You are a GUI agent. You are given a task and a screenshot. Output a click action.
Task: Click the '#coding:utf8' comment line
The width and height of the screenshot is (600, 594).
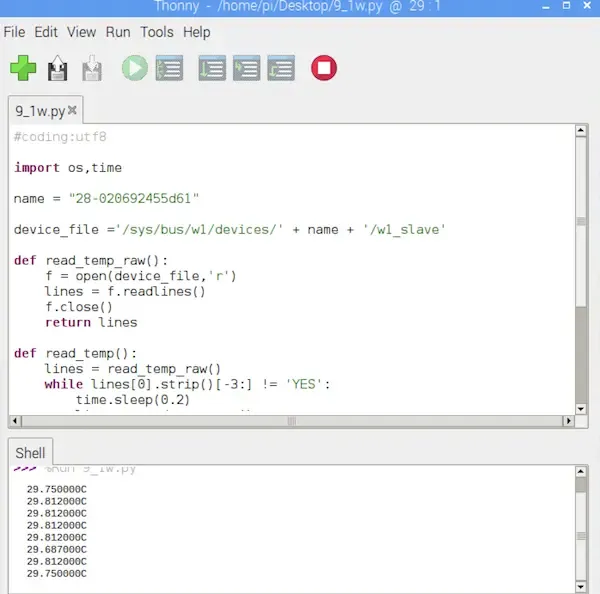(60, 137)
